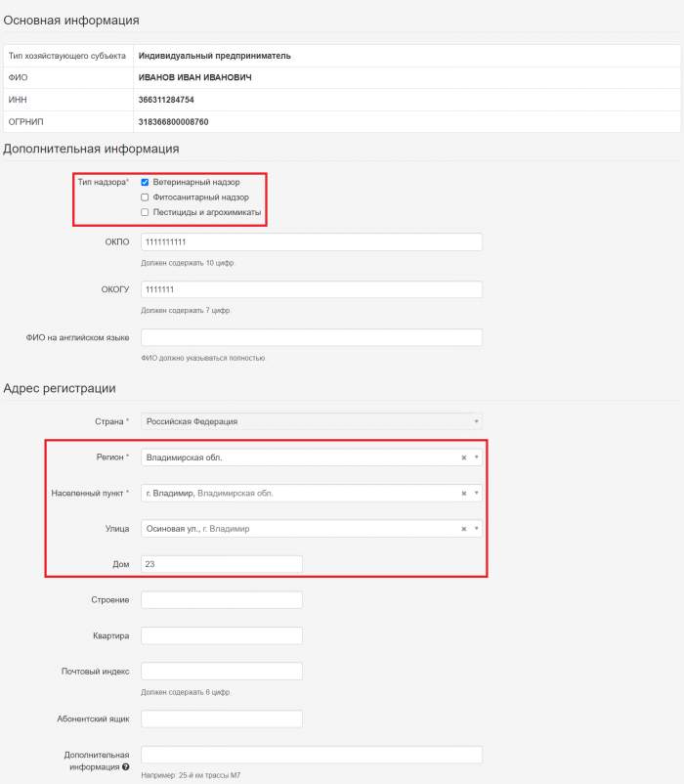Viewport: 684px width, 784px height.
Task: Tick the Пестициды и агрохимикаты checkbox
Action: click(x=146, y=212)
